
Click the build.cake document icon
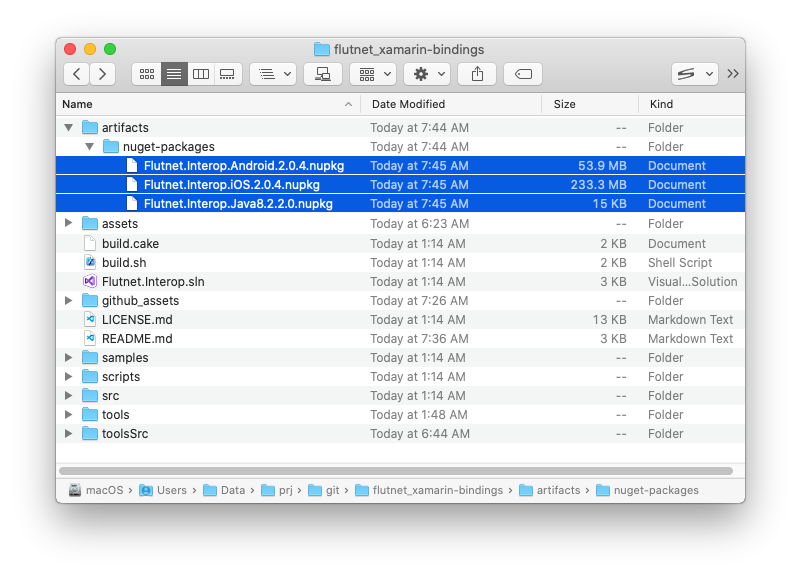coord(90,244)
